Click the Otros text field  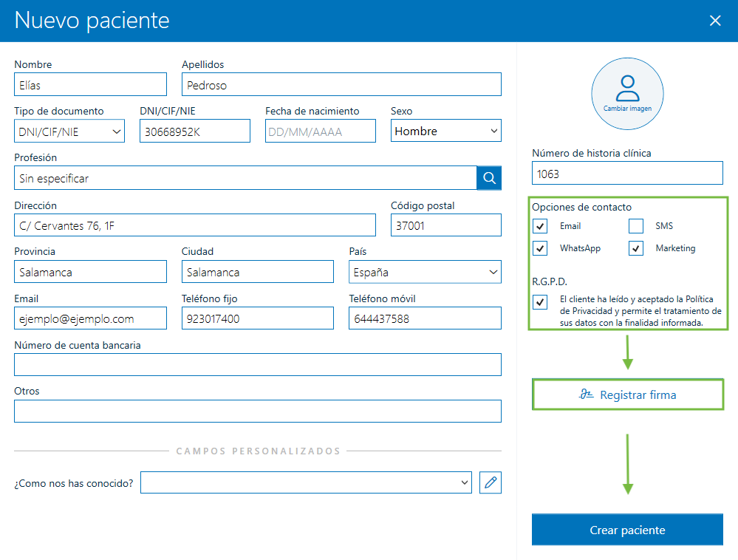(x=258, y=412)
